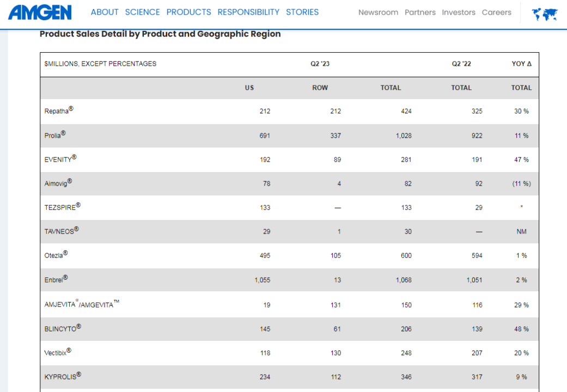567x392 pixels.
Task: Click the Prolia row label
Action: point(54,136)
